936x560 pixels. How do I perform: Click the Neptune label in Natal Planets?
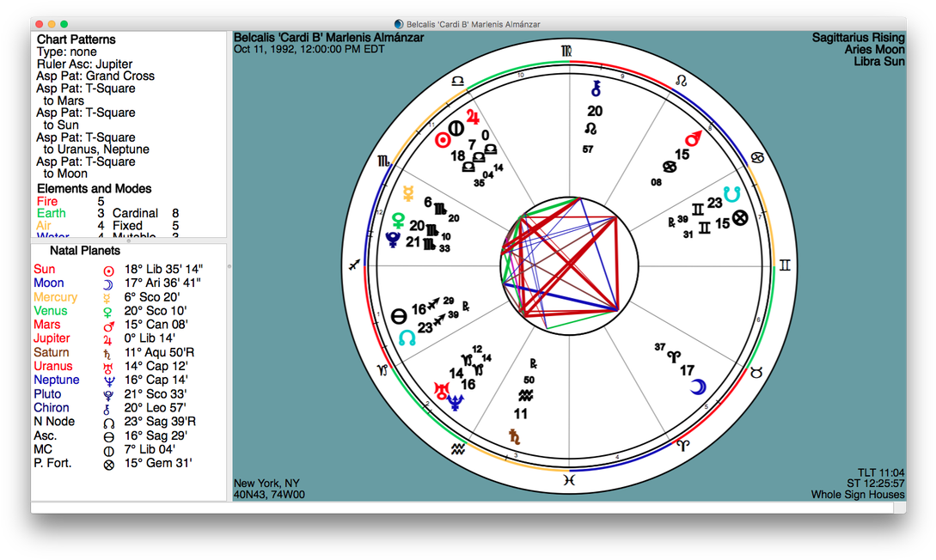(56, 380)
